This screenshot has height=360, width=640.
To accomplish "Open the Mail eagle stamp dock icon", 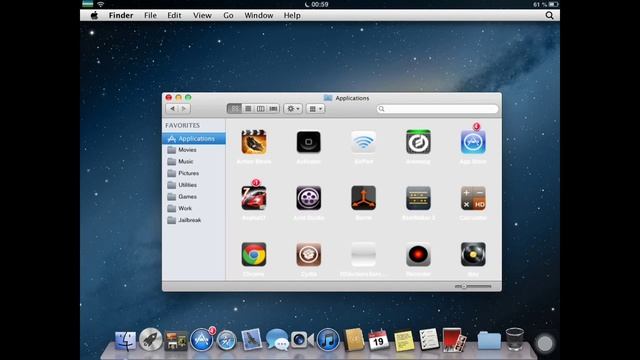I will coord(251,340).
